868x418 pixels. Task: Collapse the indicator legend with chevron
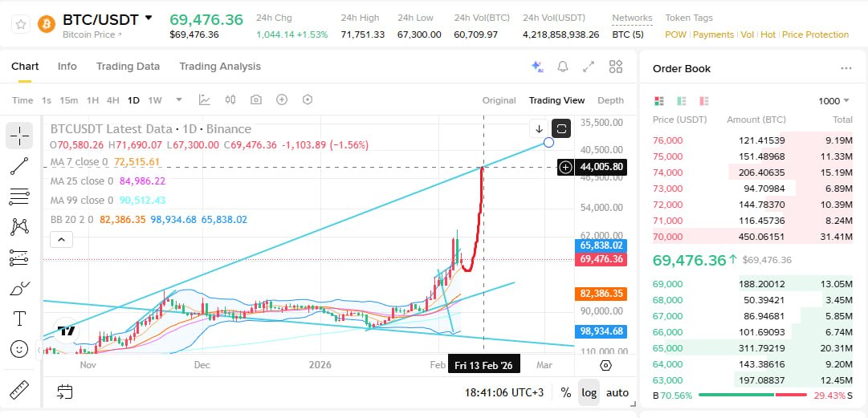tap(62, 239)
